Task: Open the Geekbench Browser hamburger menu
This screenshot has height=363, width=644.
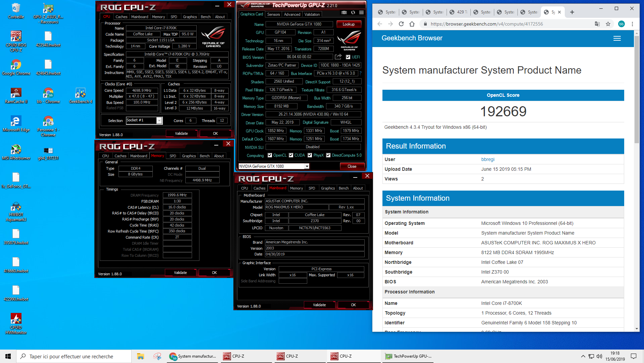Action: tap(617, 38)
